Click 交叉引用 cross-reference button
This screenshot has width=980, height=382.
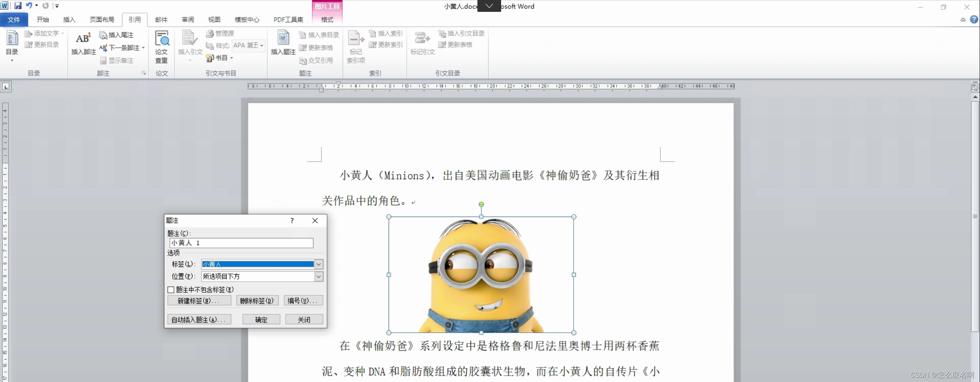316,60
